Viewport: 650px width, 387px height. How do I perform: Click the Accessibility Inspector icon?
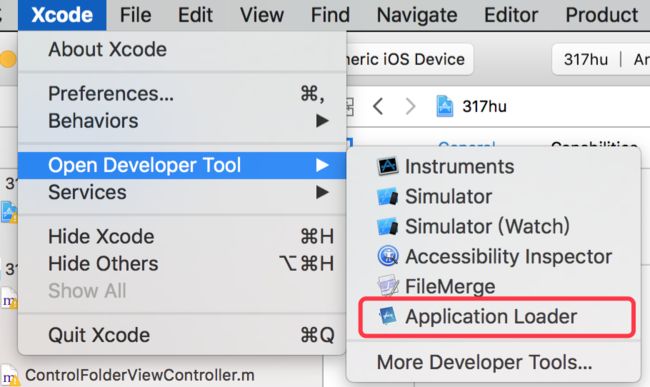click(388, 256)
